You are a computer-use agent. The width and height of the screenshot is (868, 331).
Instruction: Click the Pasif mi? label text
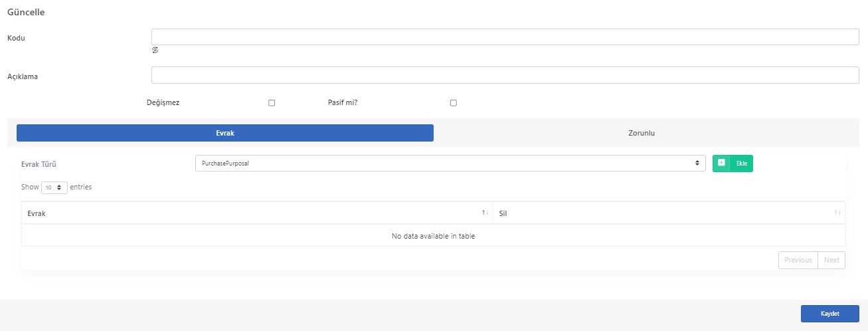coord(343,103)
